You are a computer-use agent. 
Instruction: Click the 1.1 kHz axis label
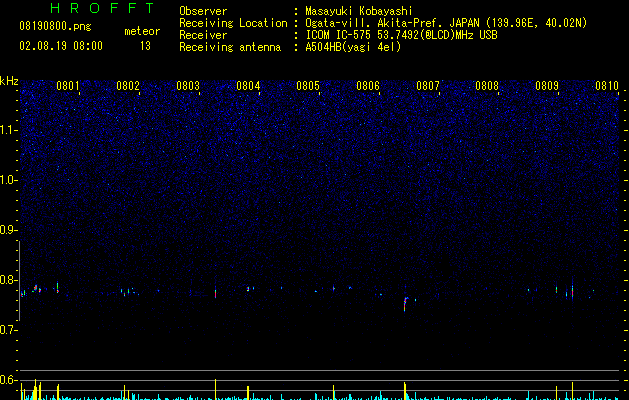coord(9,130)
